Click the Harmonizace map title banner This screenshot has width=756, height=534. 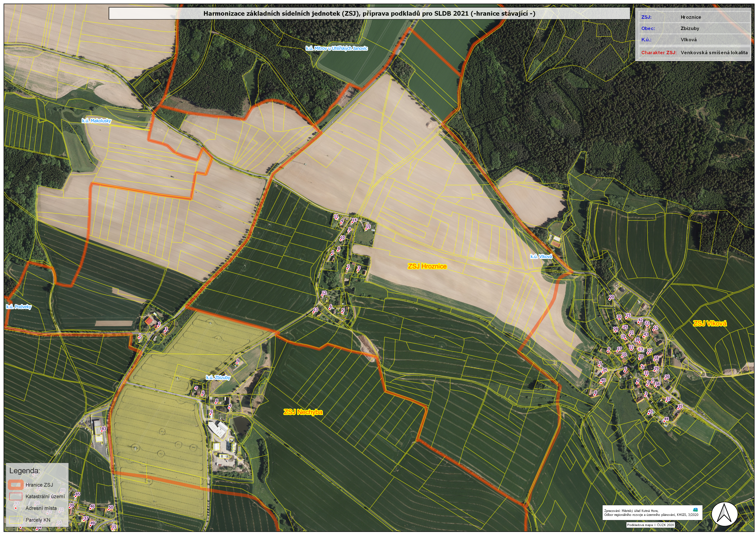pyautogui.click(x=369, y=14)
